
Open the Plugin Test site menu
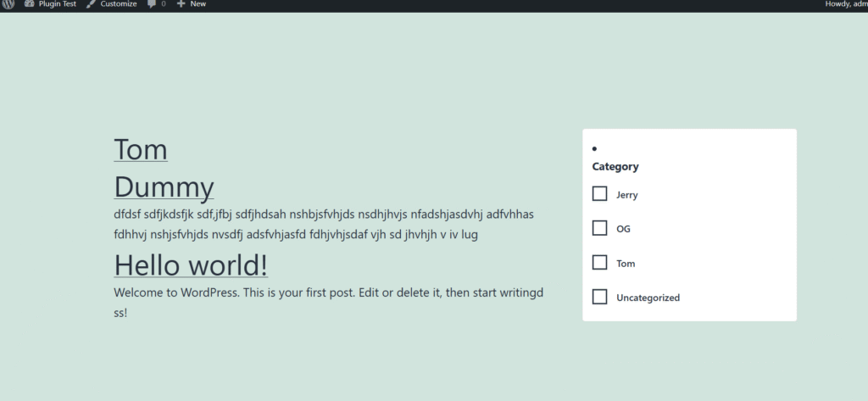(x=50, y=4)
